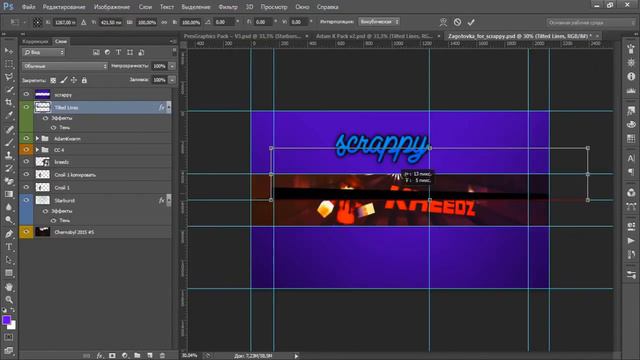Collapse Tilted Lines effects arrow
This screenshot has height=360, width=640.
[168, 107]
